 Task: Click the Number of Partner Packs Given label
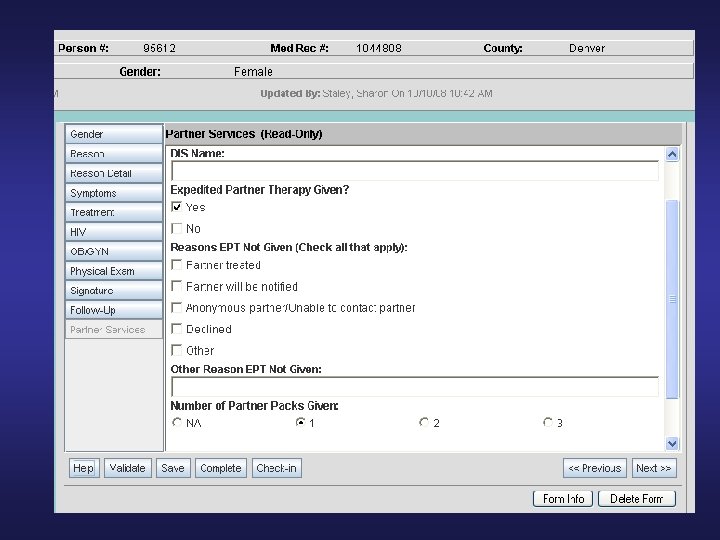pyautogui.click(x=254, y=406)
